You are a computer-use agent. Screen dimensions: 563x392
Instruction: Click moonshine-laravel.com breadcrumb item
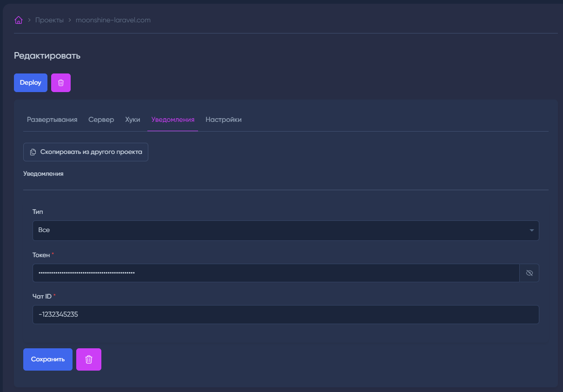coord(113,20)
